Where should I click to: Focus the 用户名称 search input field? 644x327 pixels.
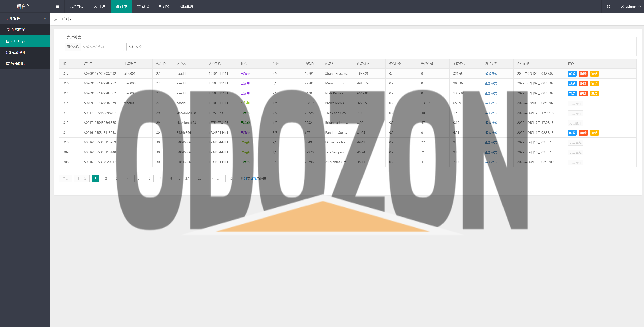(102, 47)
